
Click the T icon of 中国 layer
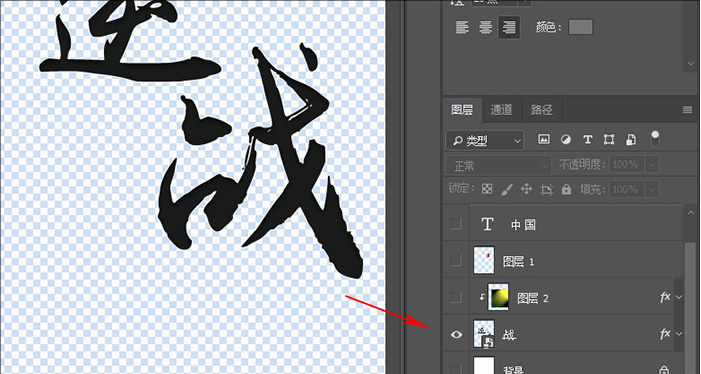tap(487, 224)
